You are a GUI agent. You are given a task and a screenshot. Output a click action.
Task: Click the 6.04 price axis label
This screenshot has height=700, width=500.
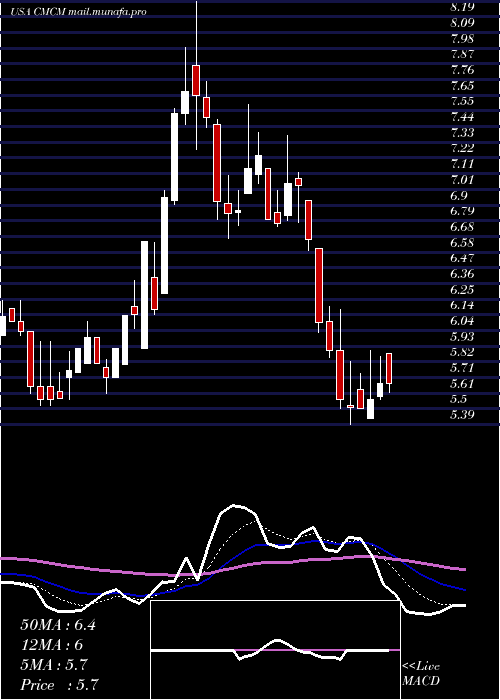[462, 321]
